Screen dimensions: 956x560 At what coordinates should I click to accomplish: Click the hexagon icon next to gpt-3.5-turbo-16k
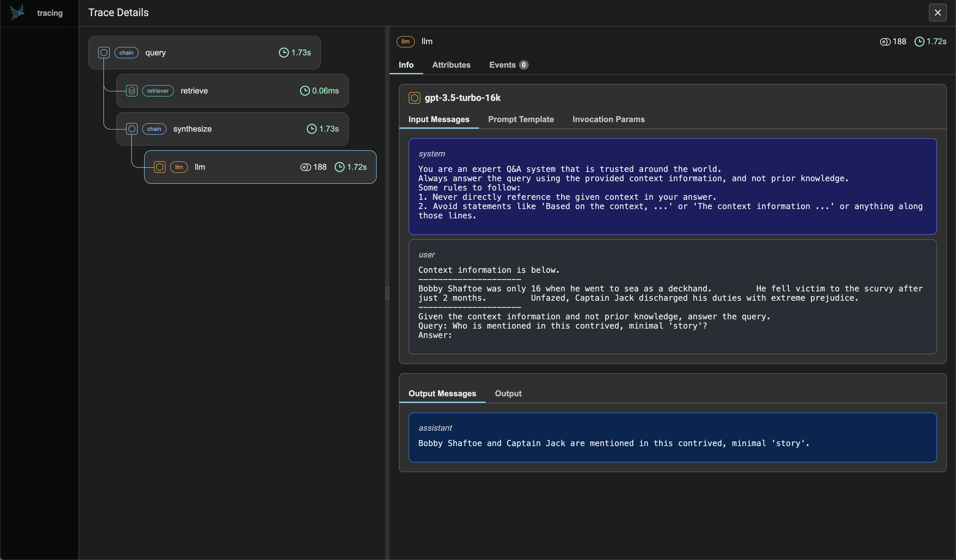(x=414, y=97)
